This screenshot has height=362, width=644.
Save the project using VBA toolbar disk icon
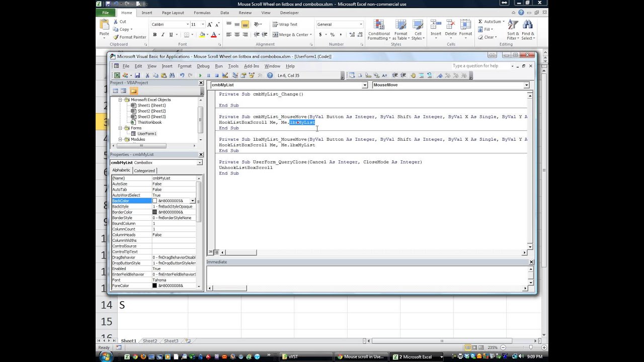tap(137, 75)
